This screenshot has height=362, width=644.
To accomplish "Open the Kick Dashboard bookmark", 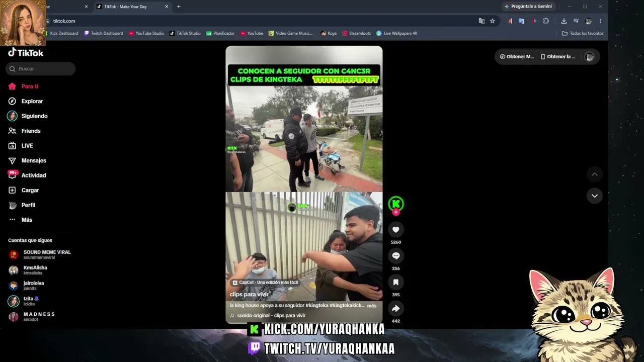I will tap(62, 33).
